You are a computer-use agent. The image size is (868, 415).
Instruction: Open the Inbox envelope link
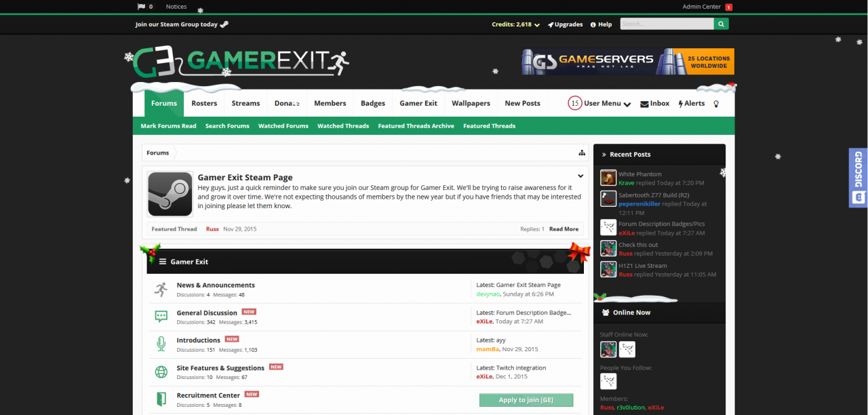click(655, 104)
